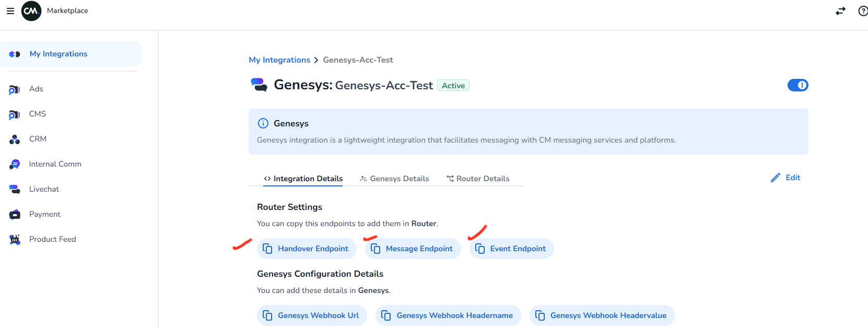Copy the Event Endpoint
868x329 pixels.
tap(511, 249)
